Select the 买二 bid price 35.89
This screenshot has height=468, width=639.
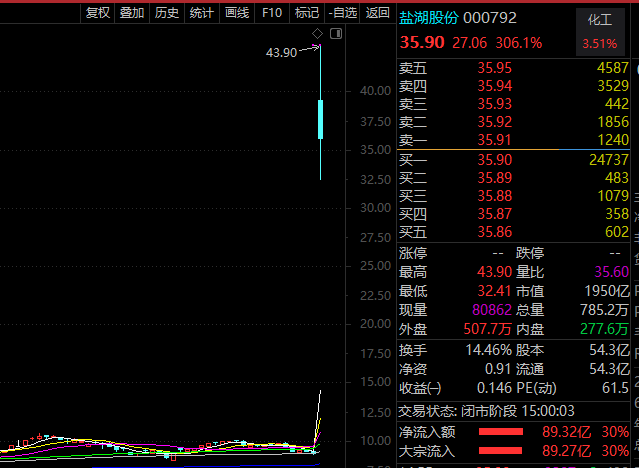tap(495, 178)
